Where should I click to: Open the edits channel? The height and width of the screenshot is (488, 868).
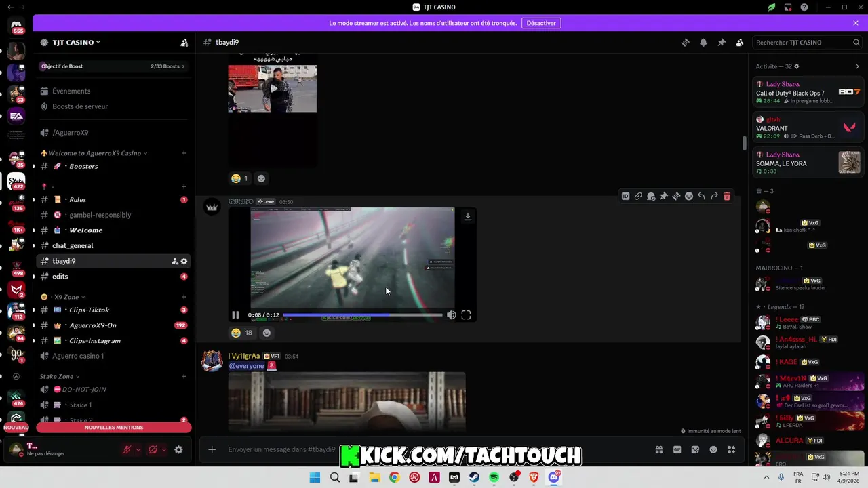[x=113, y=277]
